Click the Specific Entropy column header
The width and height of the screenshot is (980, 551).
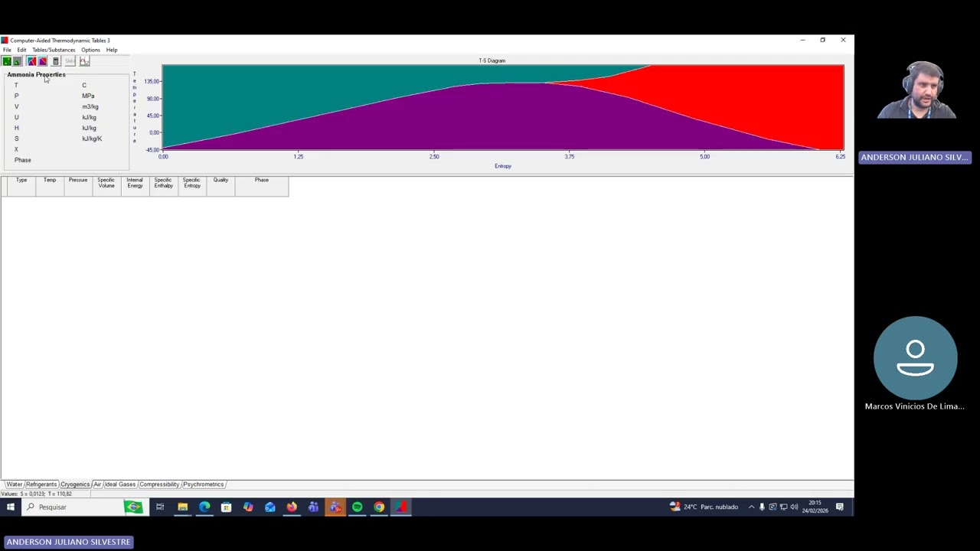point(191,186)
